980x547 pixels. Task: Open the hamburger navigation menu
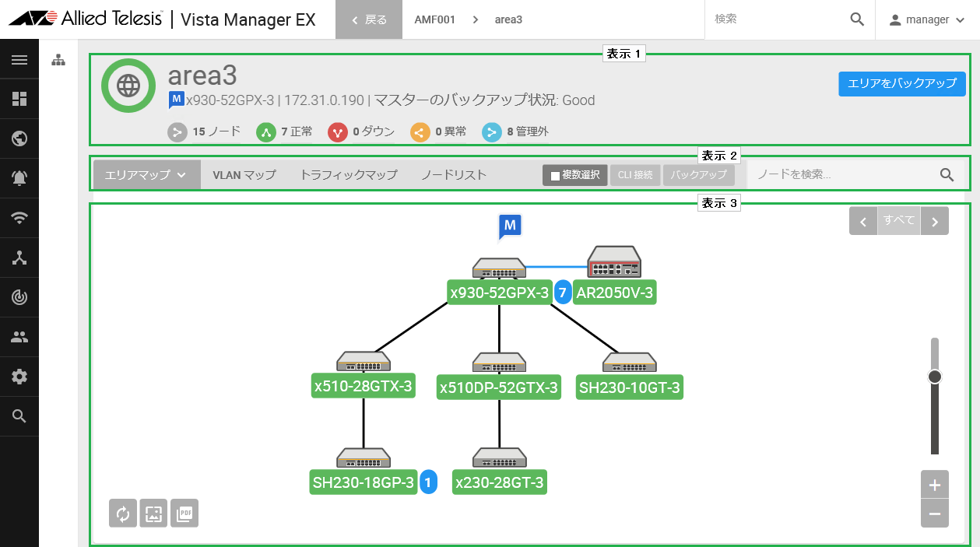point(19,60)
